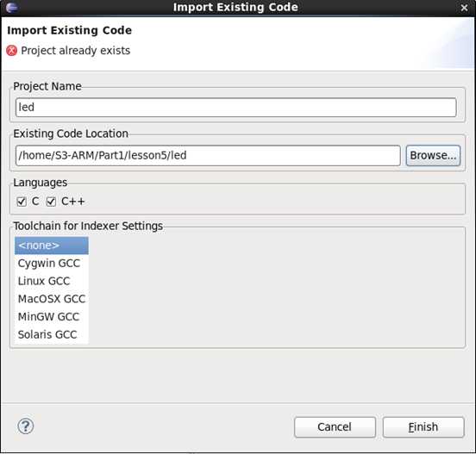Choose Cygwin GCC toolchain

click(51, 263)
